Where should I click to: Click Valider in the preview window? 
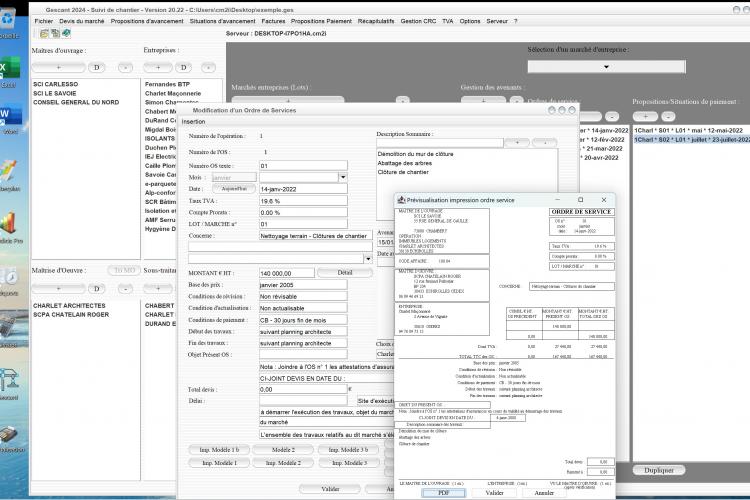pyautogui.click(x=494, y=492)
